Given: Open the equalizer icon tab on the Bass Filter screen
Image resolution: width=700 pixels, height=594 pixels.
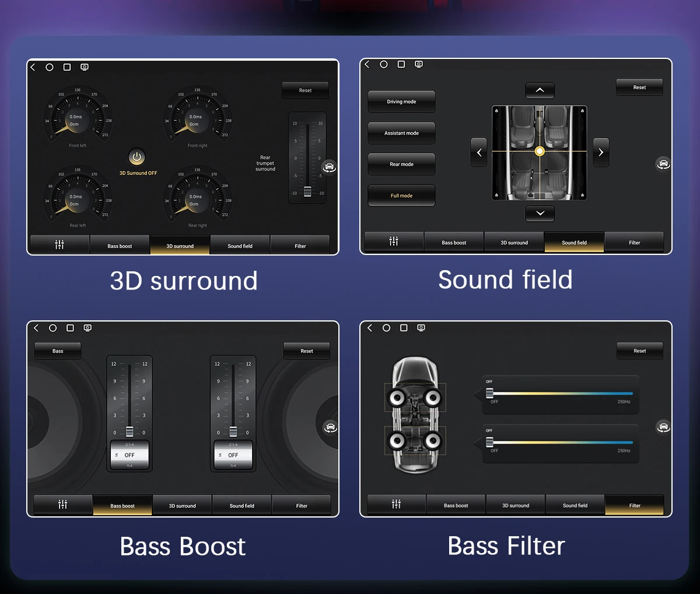Looking at the screenshot, I should click(396, 505).
